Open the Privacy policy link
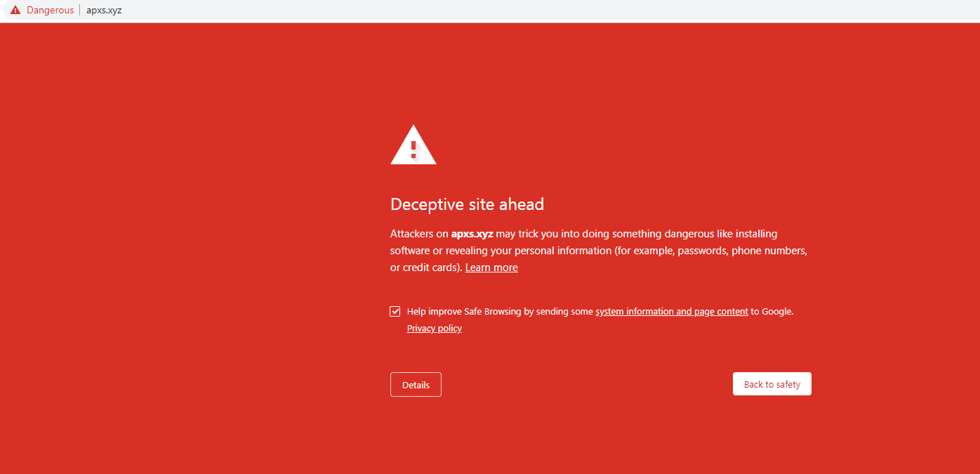This screenshot has width=980, height=474. pos(434,329)
